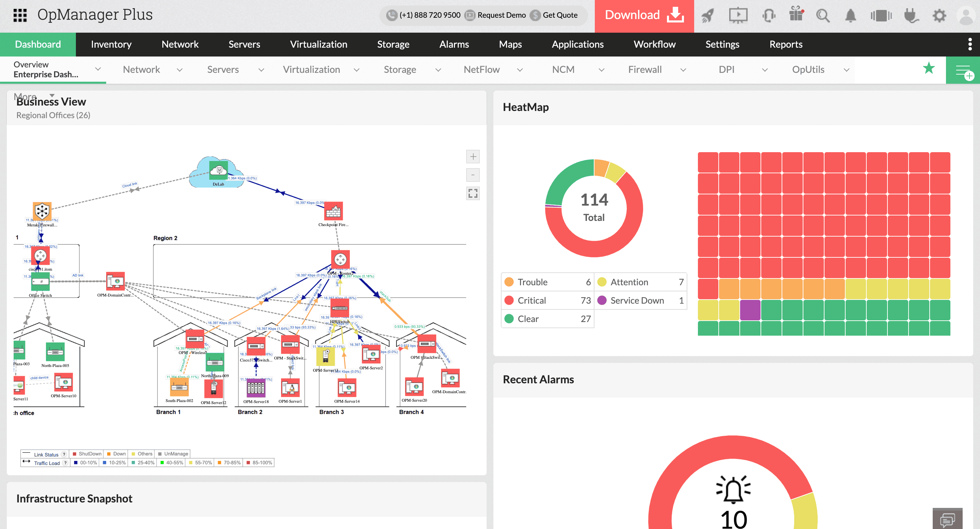The height and width of the screenshot is (529, 980).
Task: Click the Get Quote link
Action: (554, 15)
